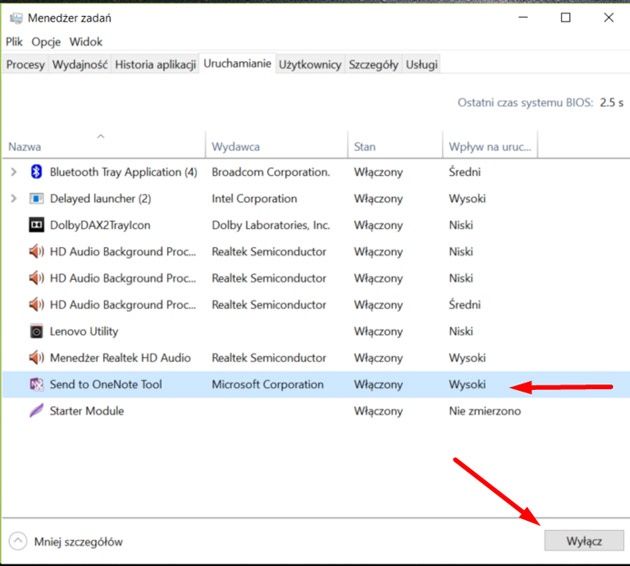Select the DolbyDAX2TrayIcon row name
The height and width of the screenshot is (566, 630).
coord(100,225)
